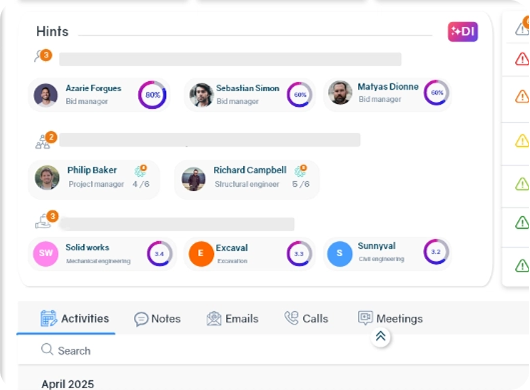This screenshot has height=390, width=530.
Task: Select the Matyas Dionne name
Action: 388,87
